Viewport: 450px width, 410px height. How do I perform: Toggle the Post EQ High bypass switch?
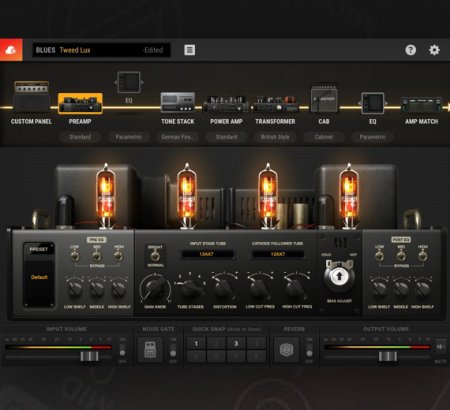pos(423,256)
